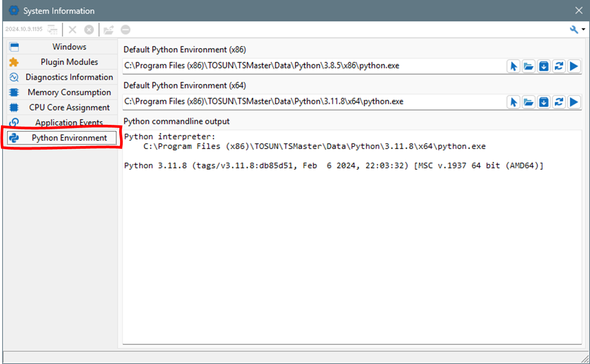Click the grayed folder export icon in the toolbar
Screen dimensions: 590x364
point(109,30)
